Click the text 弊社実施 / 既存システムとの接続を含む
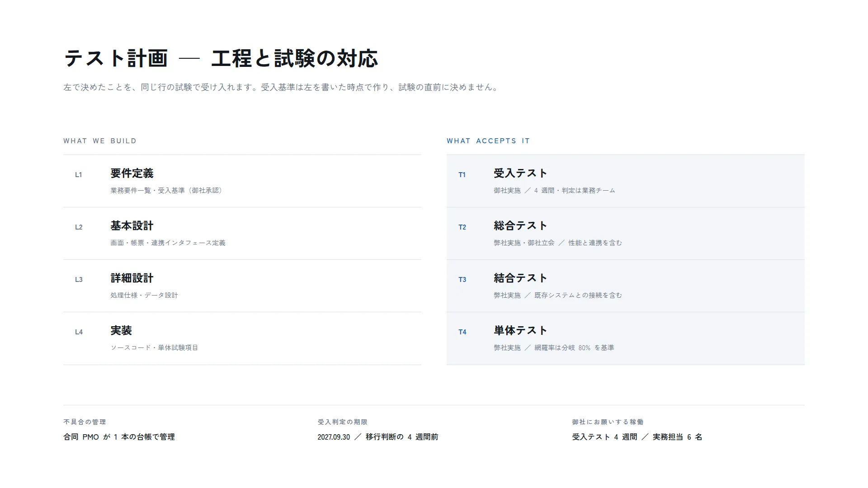868x488 pixels. [x=558, y=296]
